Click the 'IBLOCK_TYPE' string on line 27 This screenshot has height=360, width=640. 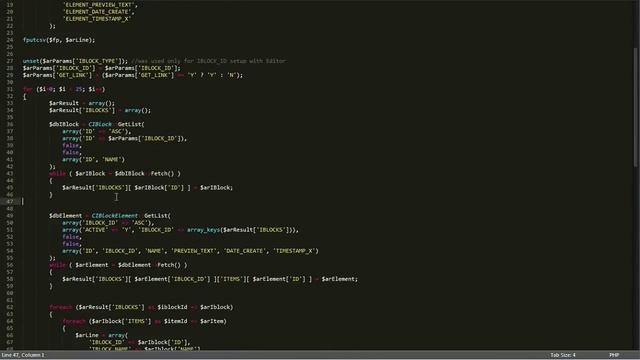pyautogui.click(x=98, y=61)
